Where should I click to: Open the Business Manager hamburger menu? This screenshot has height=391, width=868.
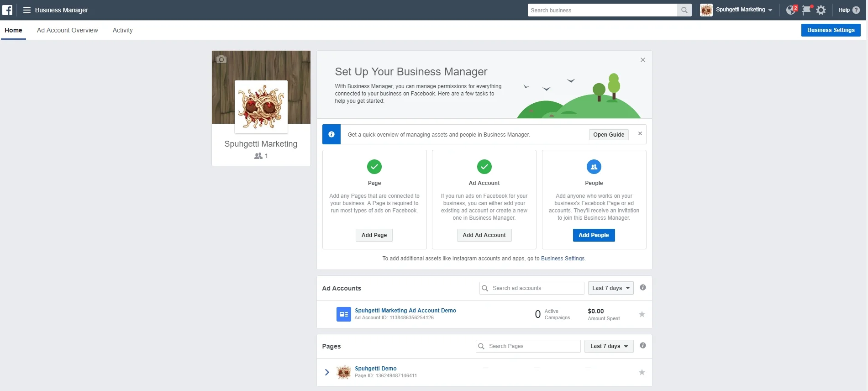coord(27,10)
